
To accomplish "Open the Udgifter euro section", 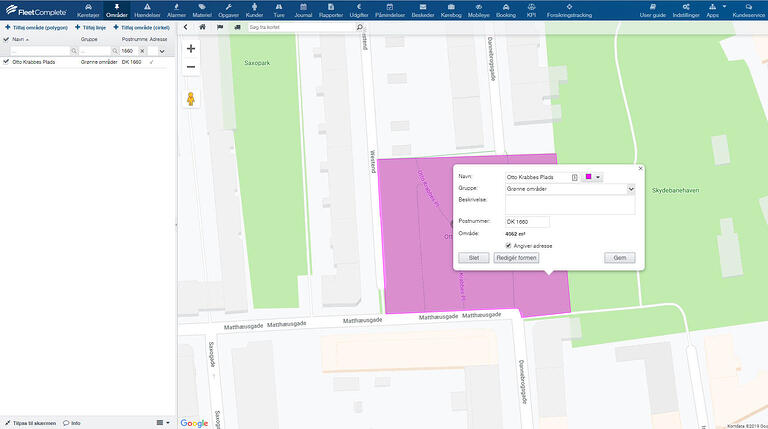I will tap(359, 10).
